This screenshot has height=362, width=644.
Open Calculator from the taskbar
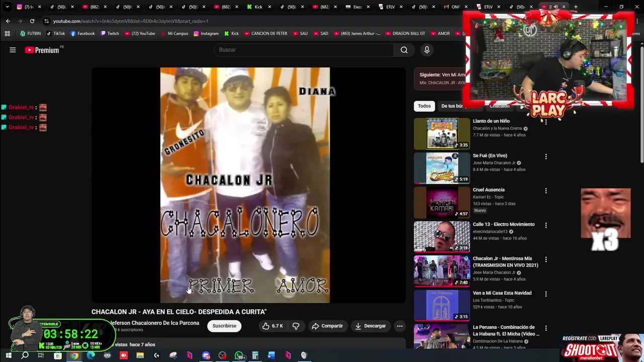coord(255,355)
